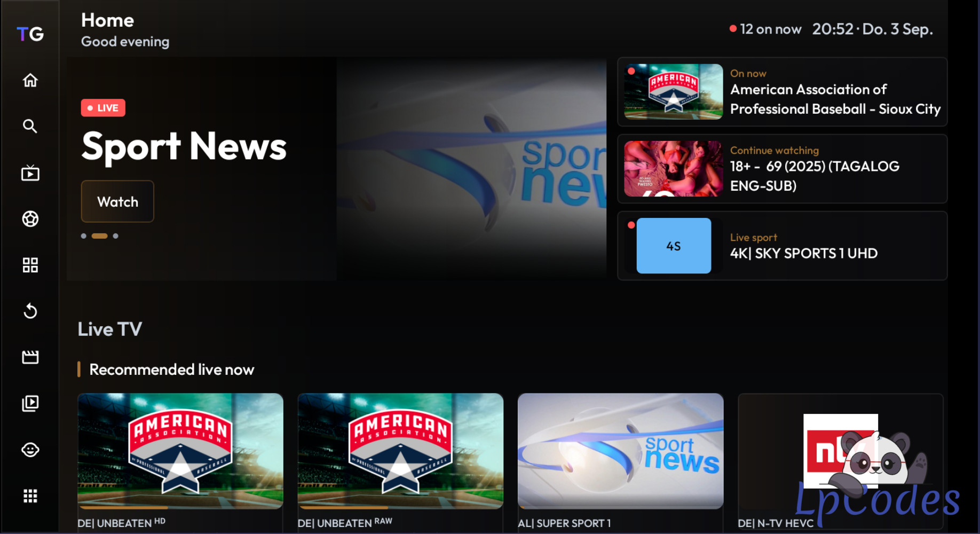Open the series playlist icon

pyautogui.click(x=30, y=403)
